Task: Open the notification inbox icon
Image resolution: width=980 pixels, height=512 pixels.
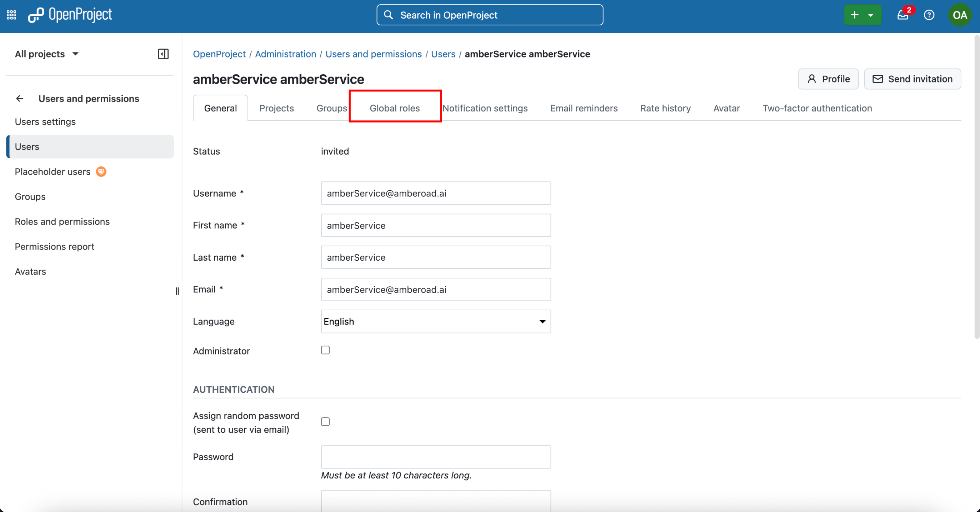Action: click(902, 15)
